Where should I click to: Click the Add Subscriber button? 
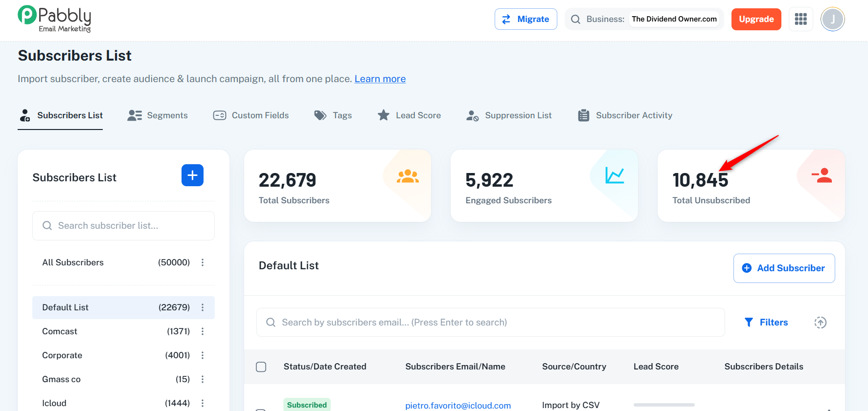[784, 268]
